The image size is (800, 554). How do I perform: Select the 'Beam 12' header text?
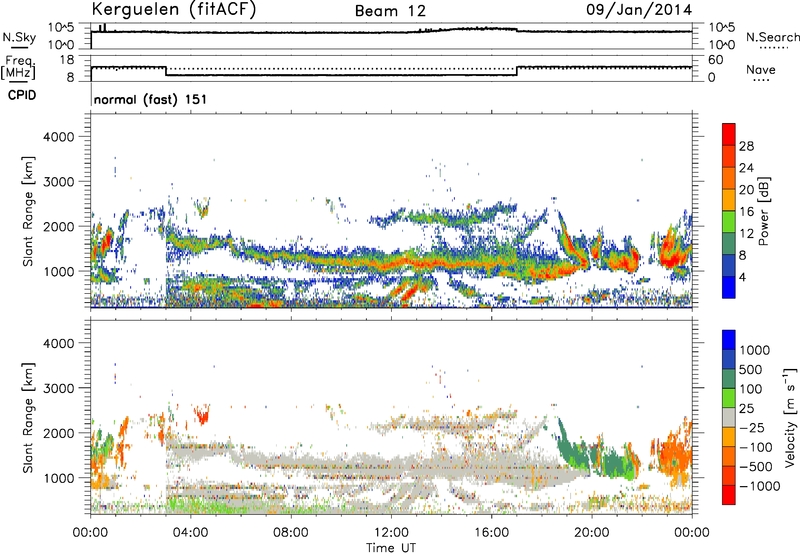(x=390, y=11)
